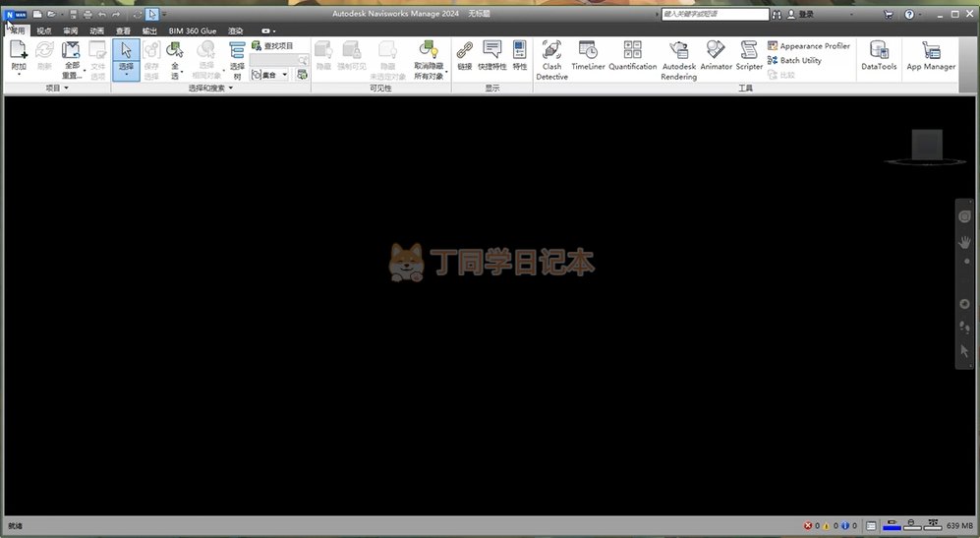Open the Autodesk App Store cart icon
This screenshot has width=980, height=538.
(889, 14)
